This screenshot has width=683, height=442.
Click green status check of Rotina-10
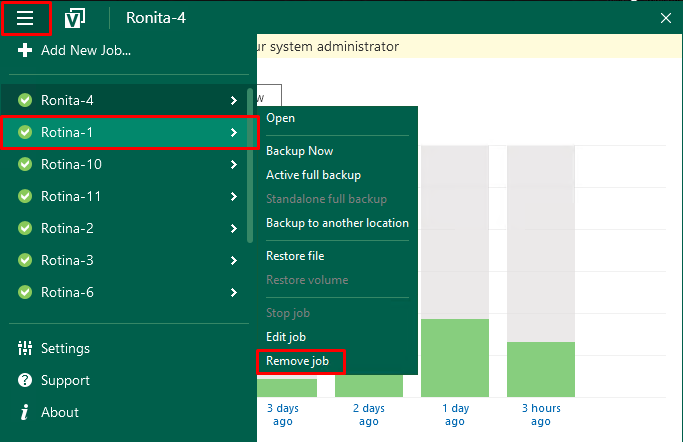pyautogui.click(x=25, y=164)
